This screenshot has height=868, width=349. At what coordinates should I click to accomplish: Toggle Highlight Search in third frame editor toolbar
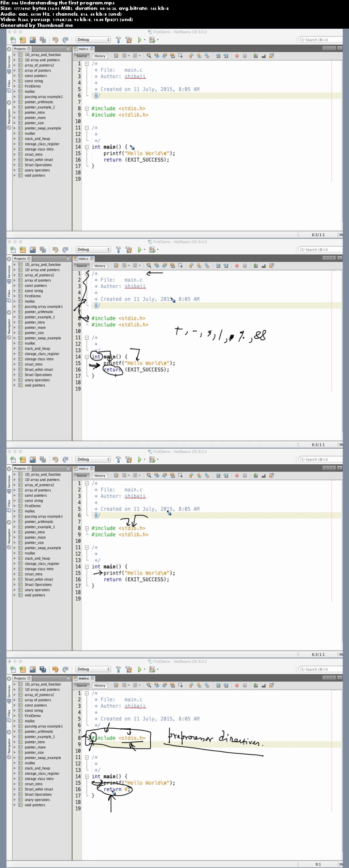point(172,476)
